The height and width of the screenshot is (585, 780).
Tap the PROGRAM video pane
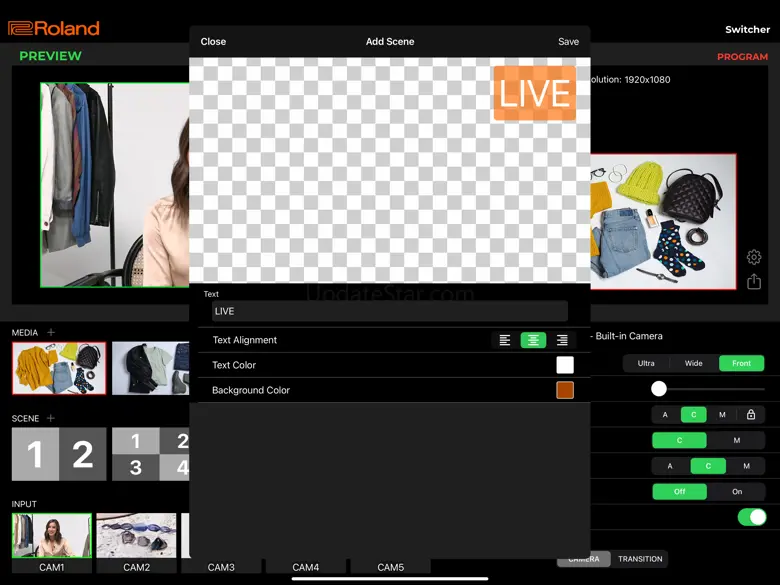pyautogui.click(x=663, y=221)
